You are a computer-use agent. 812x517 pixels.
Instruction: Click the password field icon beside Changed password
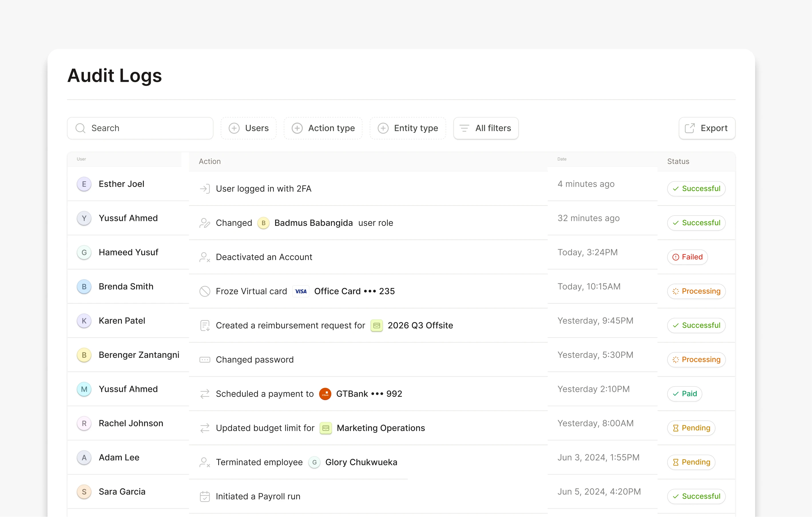(205, 360)
